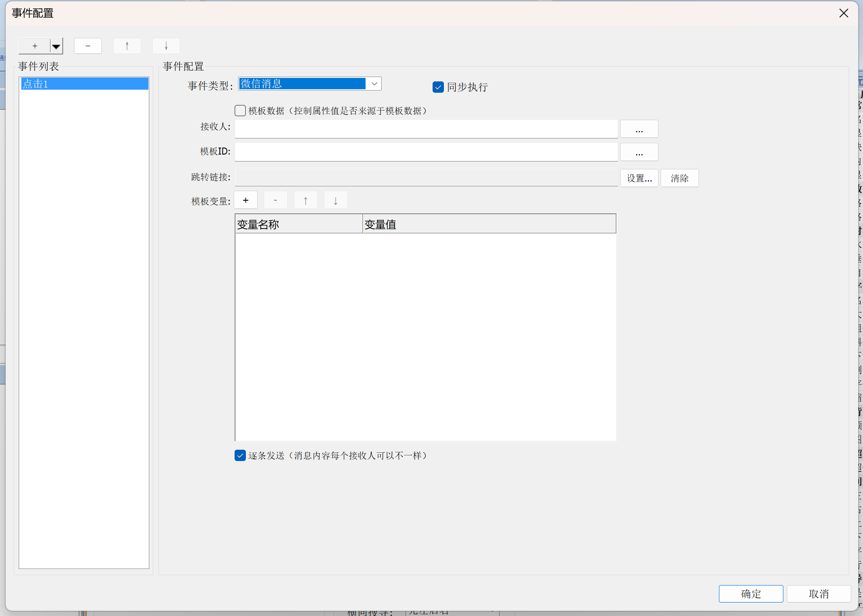Add a new template variable row
The image size is (863, 616).
[x=246, y=200]
